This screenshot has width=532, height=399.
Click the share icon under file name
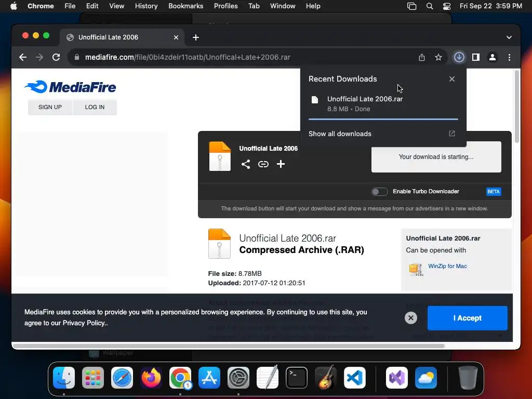tap(246, 164)
